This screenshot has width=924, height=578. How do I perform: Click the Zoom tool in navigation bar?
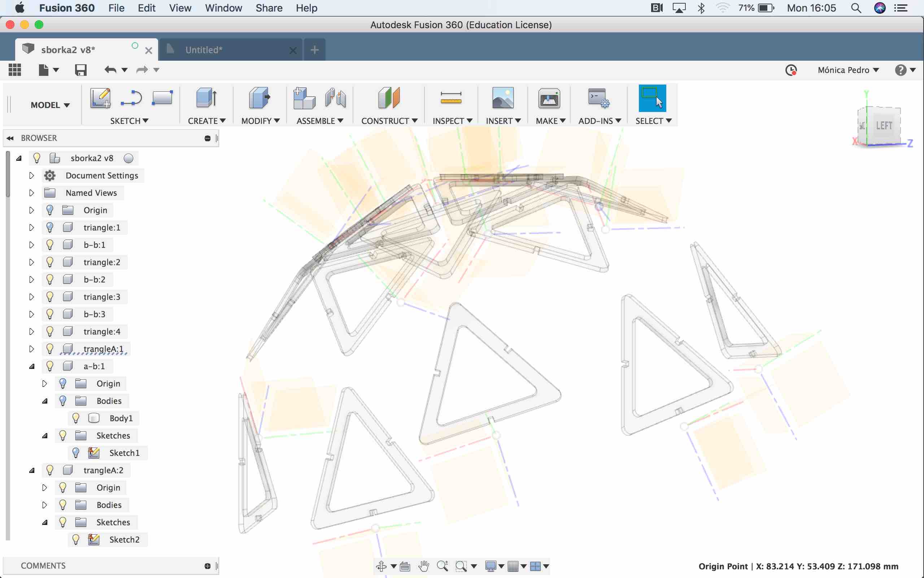tap(442, 566)
